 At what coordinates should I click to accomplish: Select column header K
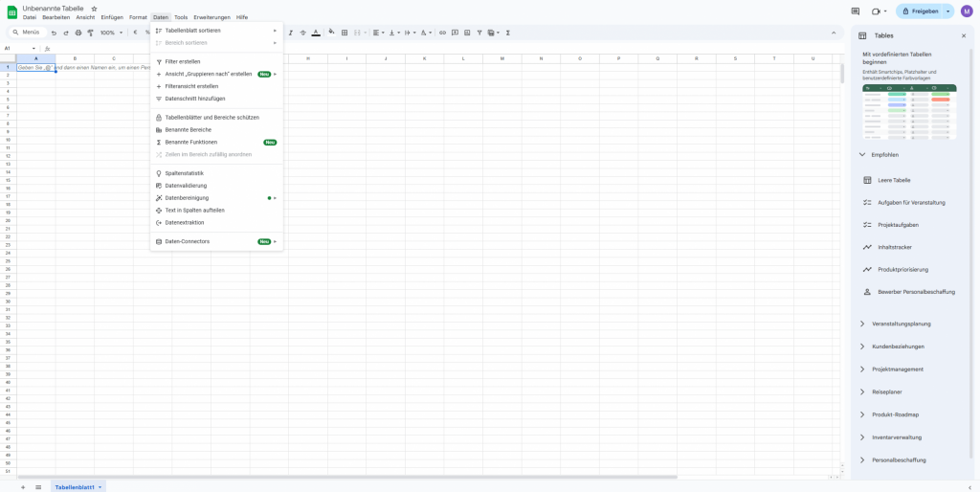[424, 58]
